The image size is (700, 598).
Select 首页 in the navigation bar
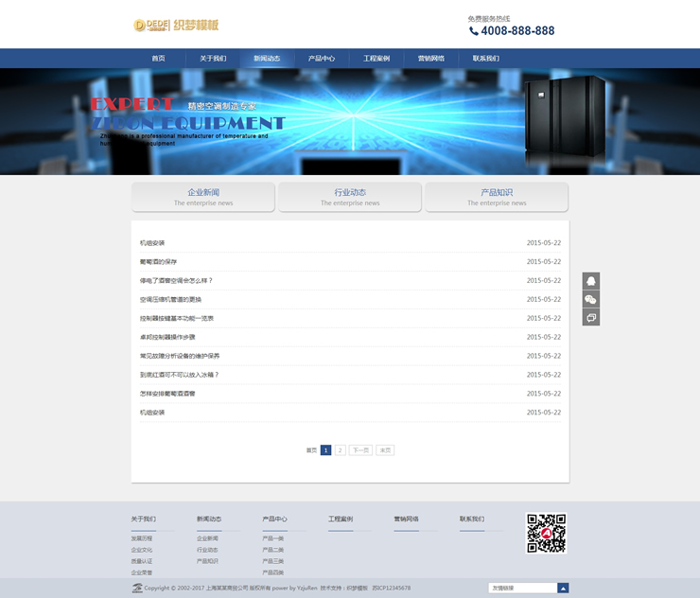click(x=158, y=59)
